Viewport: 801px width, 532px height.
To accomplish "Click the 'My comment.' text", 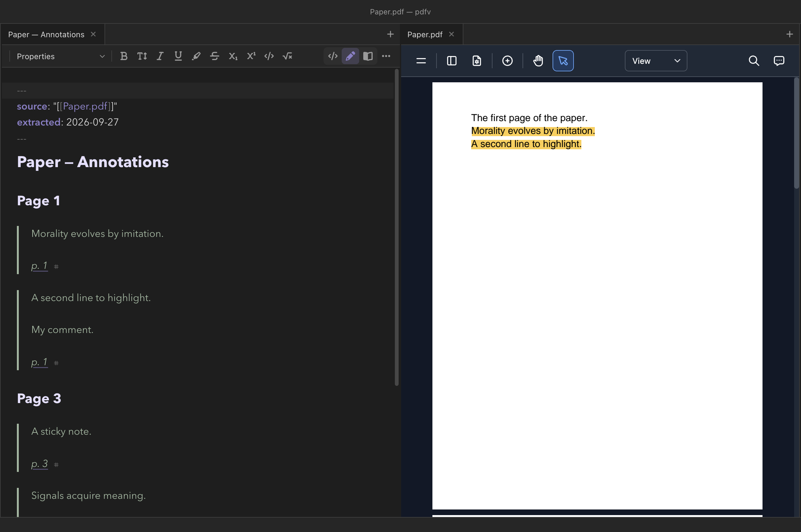I will click(x=63, y=330).
